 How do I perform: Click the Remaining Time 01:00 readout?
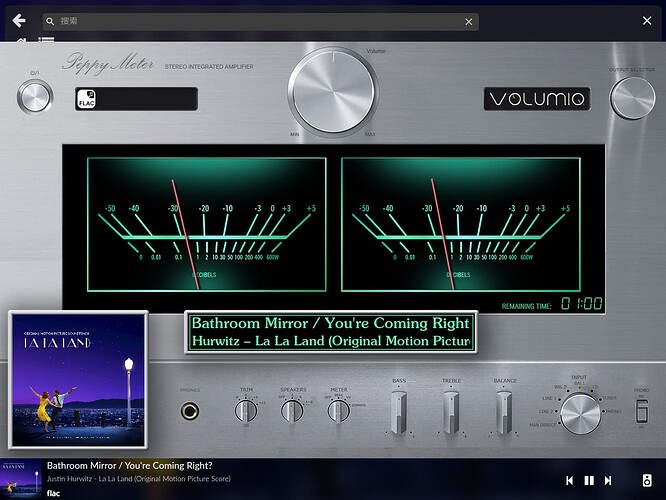(x=552, y=304)
